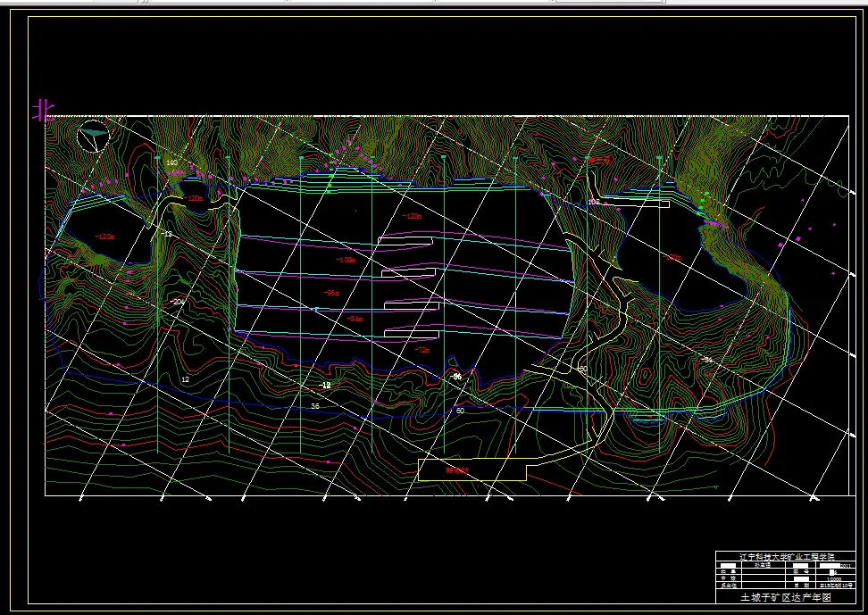Click the -84m bench label
The height and width of the screenshot is (615, 868).
point(355,319)
